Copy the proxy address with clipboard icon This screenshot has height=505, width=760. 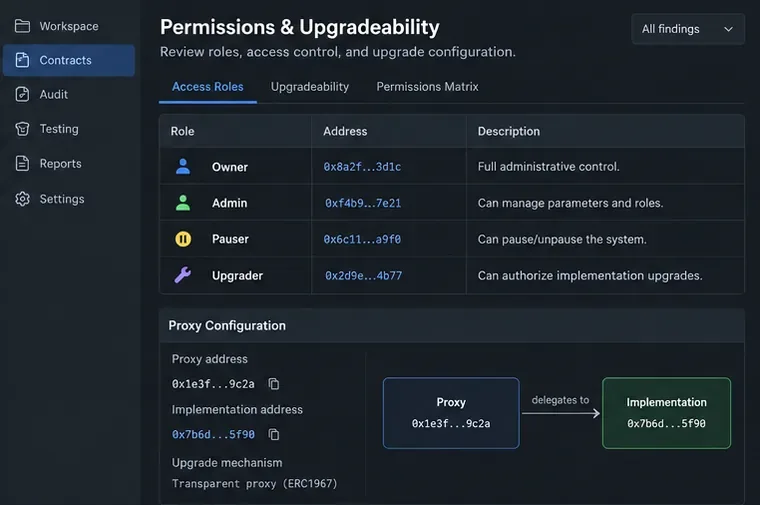coord(274,384)
